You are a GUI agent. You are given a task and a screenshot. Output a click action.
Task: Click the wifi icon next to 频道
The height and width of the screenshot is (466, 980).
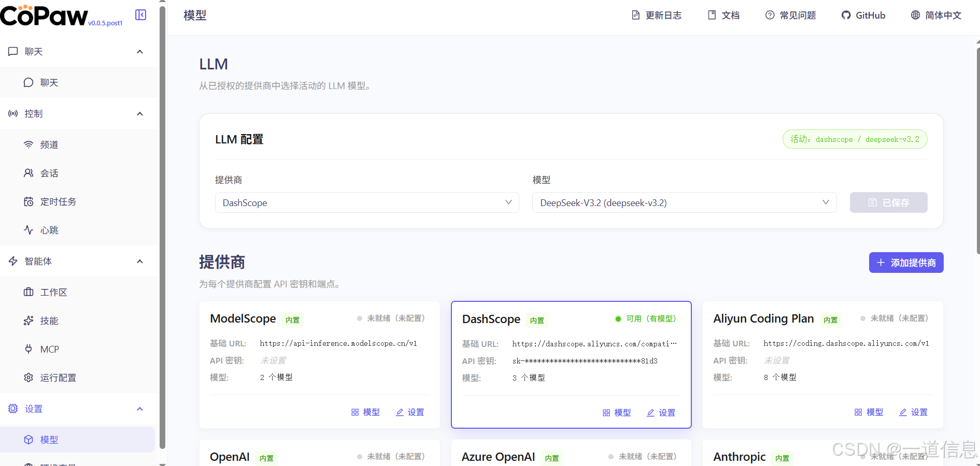(x=29, y=144)
